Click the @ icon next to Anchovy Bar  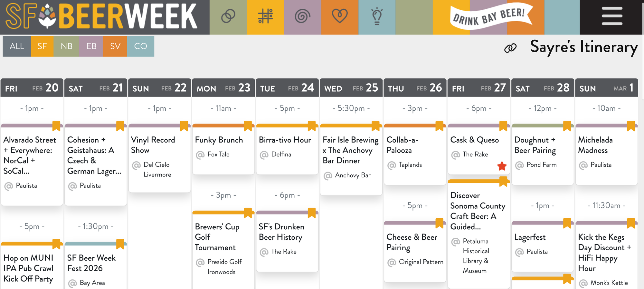tap(327, 175)
